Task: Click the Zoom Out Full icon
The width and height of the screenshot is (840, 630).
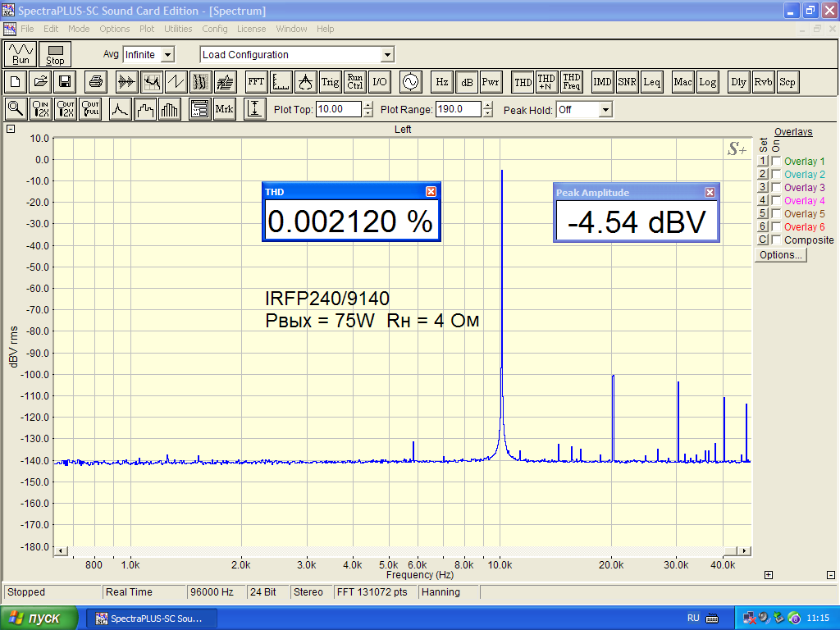Action: (x=90, y=109)
